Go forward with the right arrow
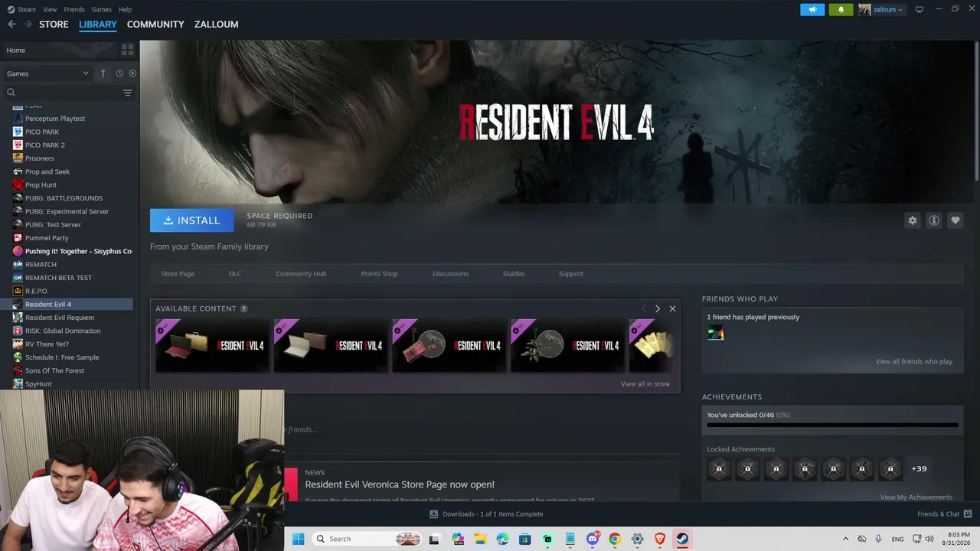Screen dimensions: 980x551 [x=28, y=24]
